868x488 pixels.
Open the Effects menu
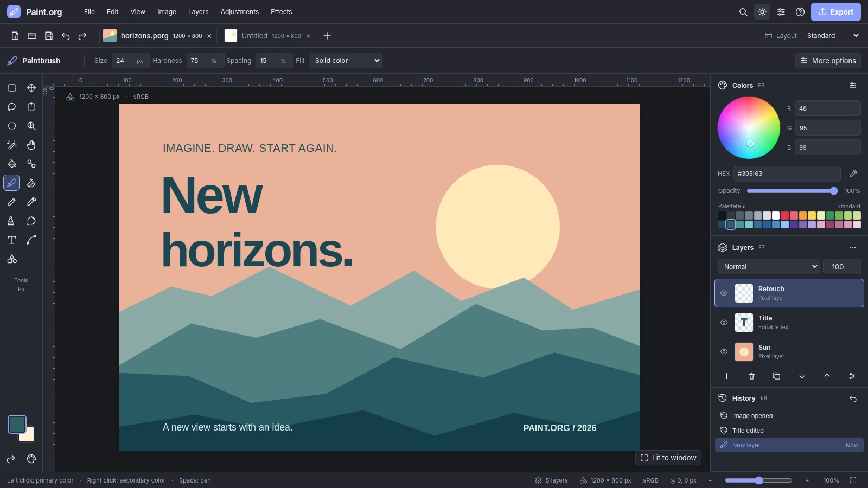pos(281,12)
